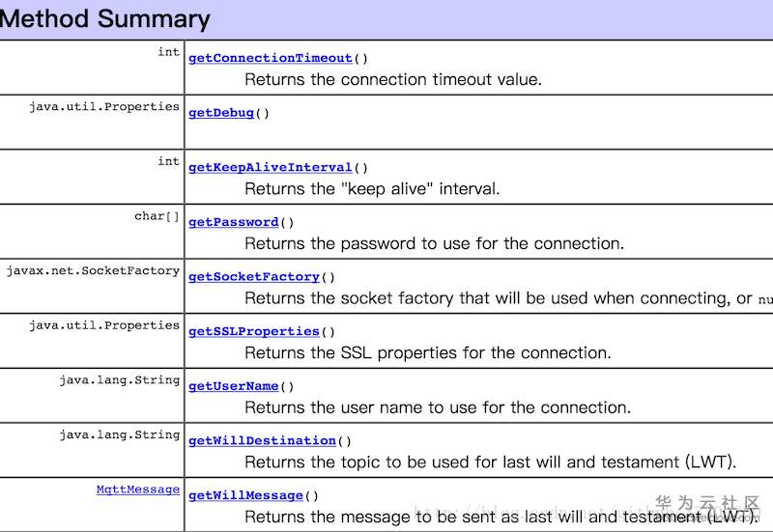This screenshot has width=773, height=532.
Task: Jump to the getWillDestination method
Action: [262, 441]
